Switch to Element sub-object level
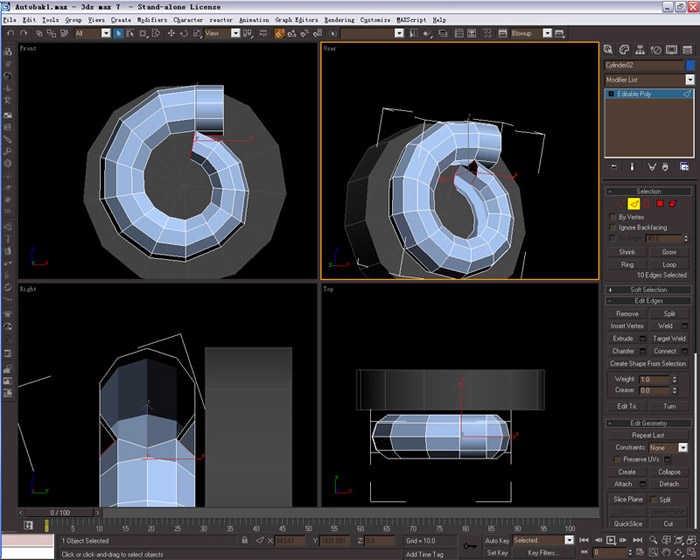Screen dimensions: 700x560 click(x=672, y=204)
